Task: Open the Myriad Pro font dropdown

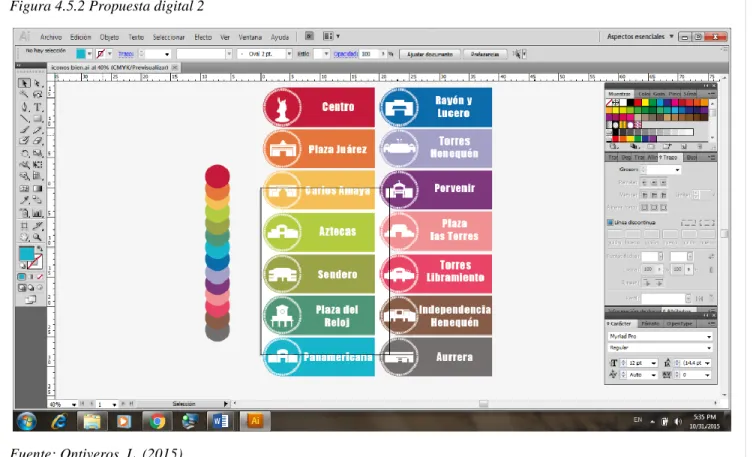Action: point(660,337)
